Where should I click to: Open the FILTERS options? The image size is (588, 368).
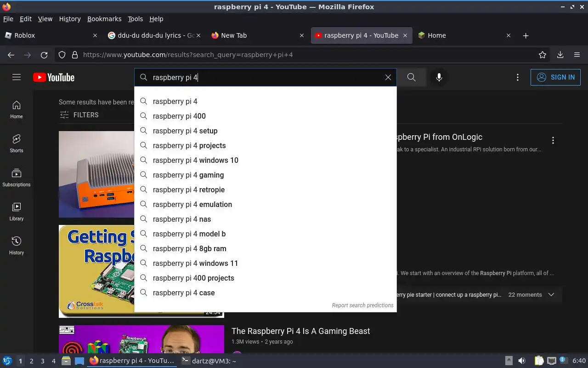pos(79,115)
